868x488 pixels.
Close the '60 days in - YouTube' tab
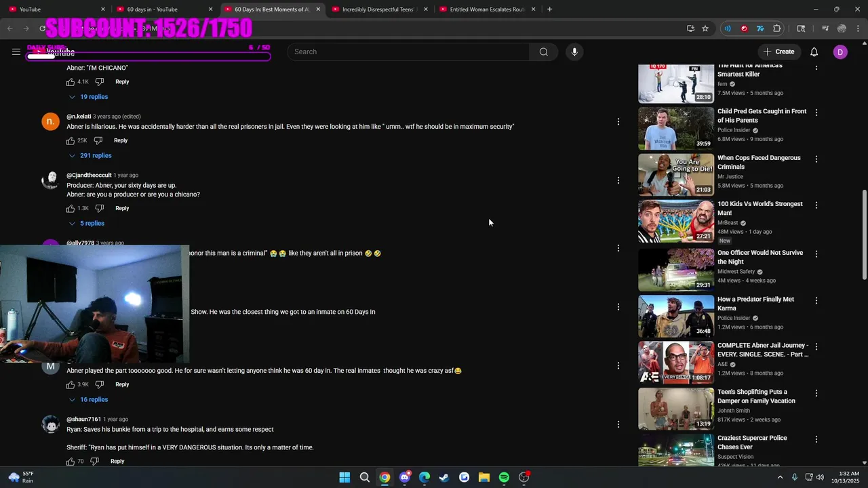point(210,9)
